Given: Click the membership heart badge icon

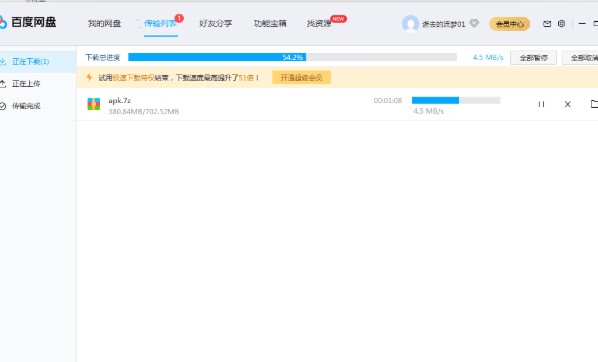Looking at the screenshot, I should [474, 23].
